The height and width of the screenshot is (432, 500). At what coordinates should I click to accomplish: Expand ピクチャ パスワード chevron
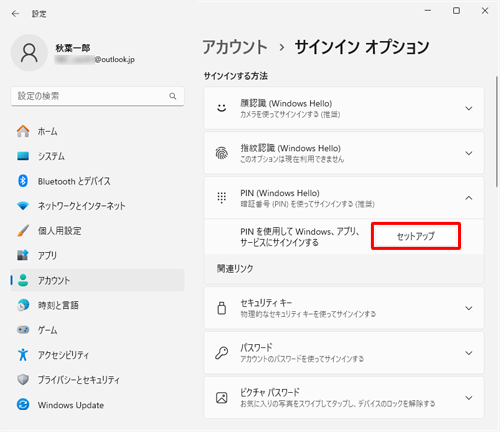469,398
